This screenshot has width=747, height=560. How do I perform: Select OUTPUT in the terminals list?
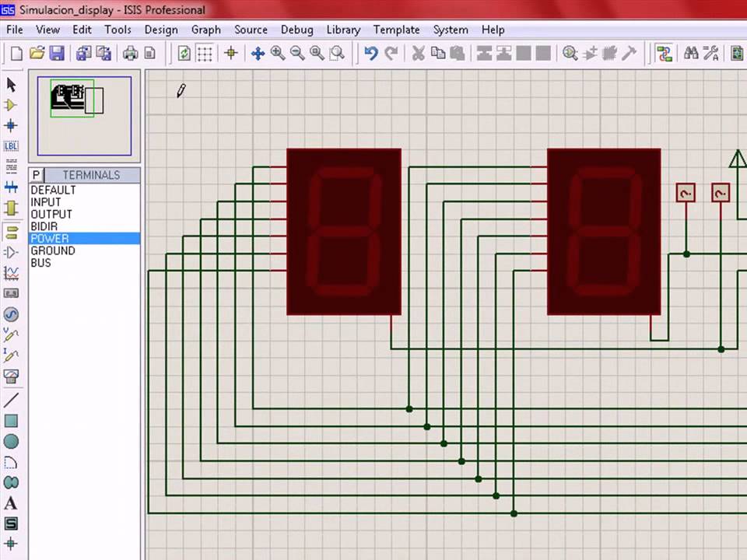[x=85, y=215]
